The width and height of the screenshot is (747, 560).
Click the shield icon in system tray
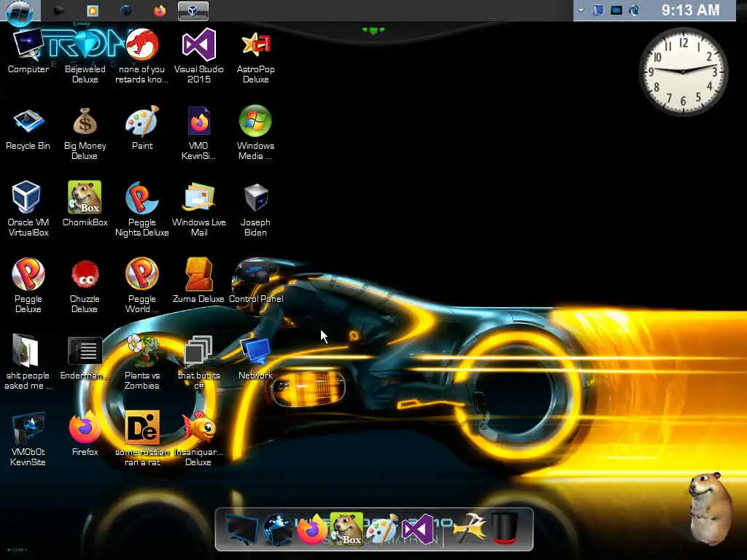click(x=598, y=10)
